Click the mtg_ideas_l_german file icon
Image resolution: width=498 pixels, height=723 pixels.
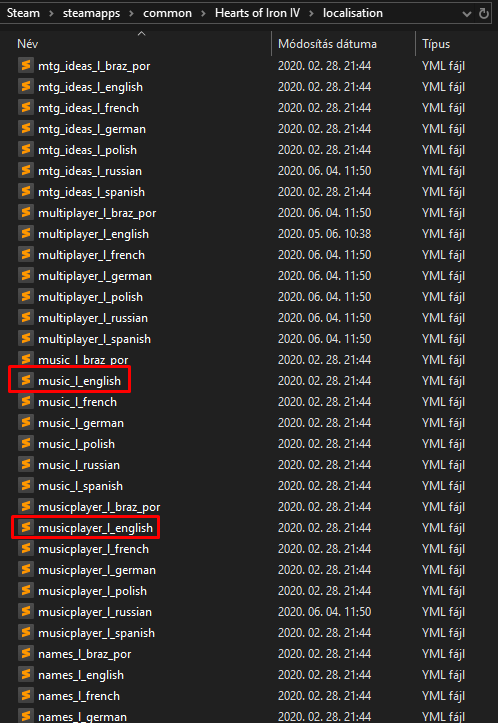click(26, 129)
